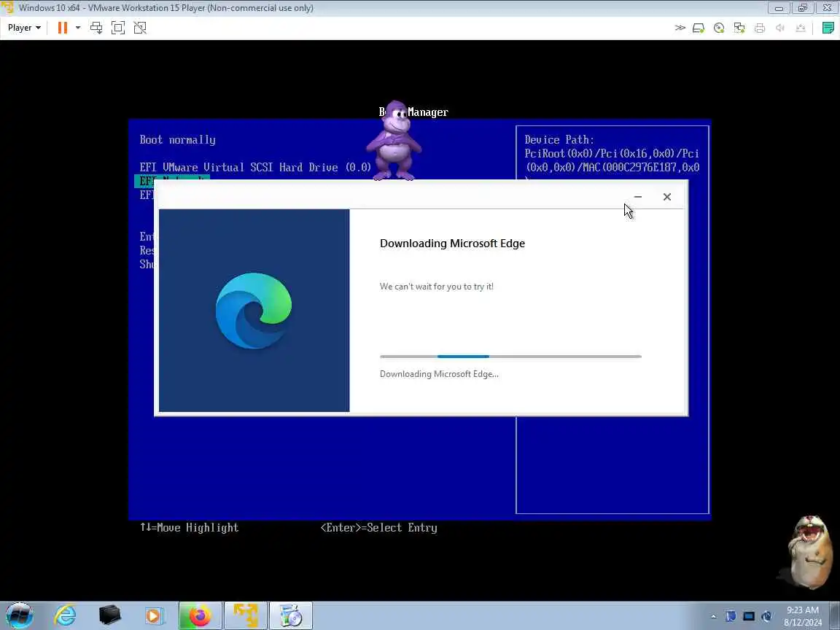The image size is (840, 630).
Task: Click the 'Device Path:' label
Action: pos(559,140)
